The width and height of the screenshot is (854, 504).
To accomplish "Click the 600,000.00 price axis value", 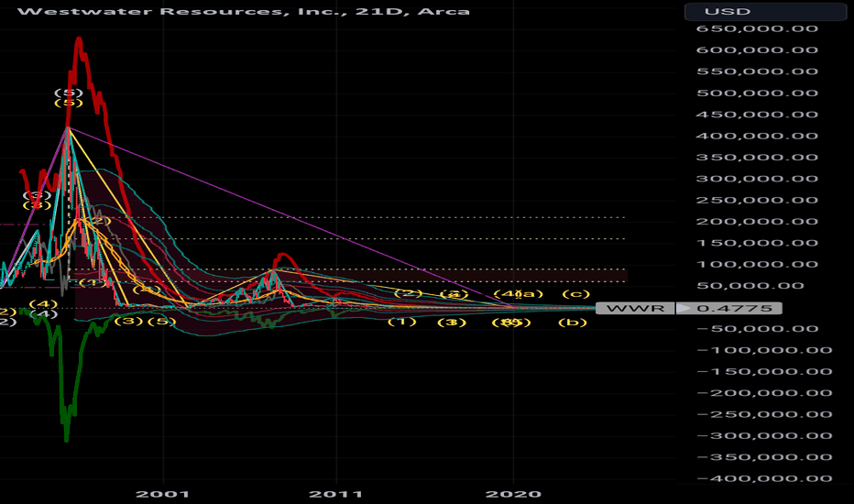I will (x=757, y=50).
